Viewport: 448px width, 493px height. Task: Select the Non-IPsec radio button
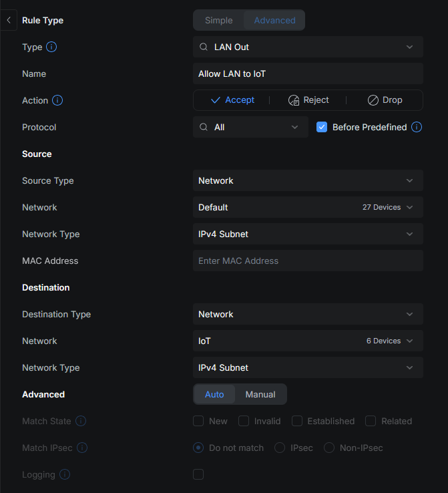(x=329, y=448)
